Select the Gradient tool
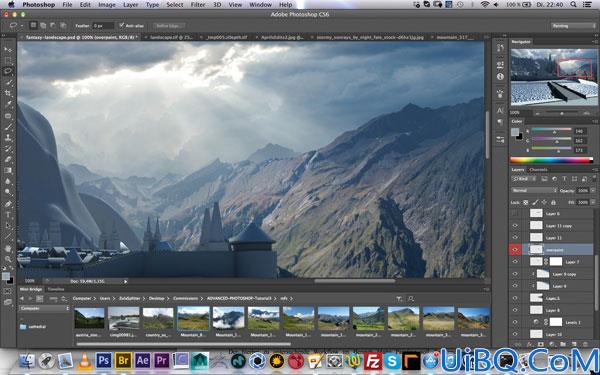This screenshot has width=600, height=375. pos(8,171)
